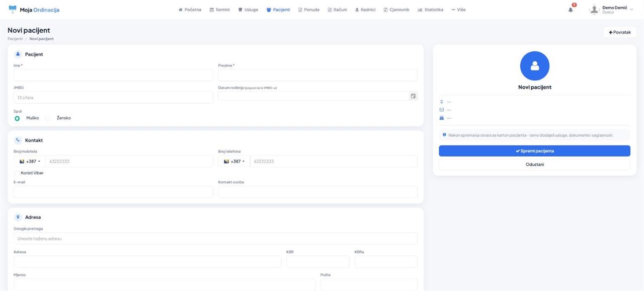This screenshot has height=291, width=644.
Task: Click the user avatar photo in header
Action: click(595, 10)
